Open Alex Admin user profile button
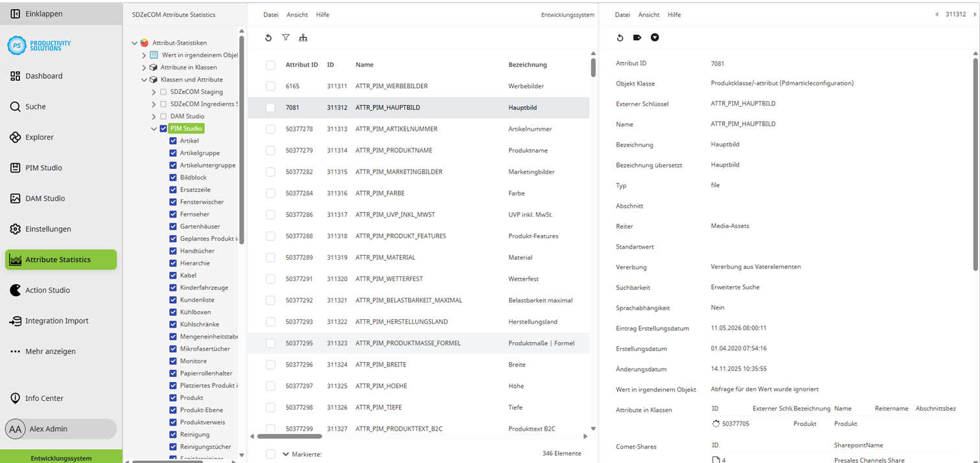The width and height of the screenshot is (980, 463). coord(61,429)
